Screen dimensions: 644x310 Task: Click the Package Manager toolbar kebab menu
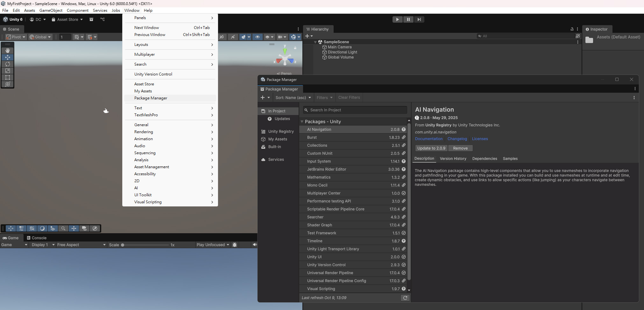634,97
